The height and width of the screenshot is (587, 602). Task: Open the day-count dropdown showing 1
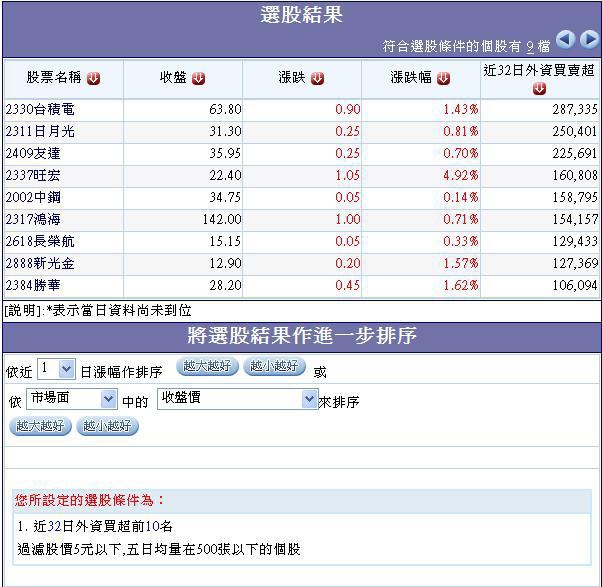tap(56, 369)
